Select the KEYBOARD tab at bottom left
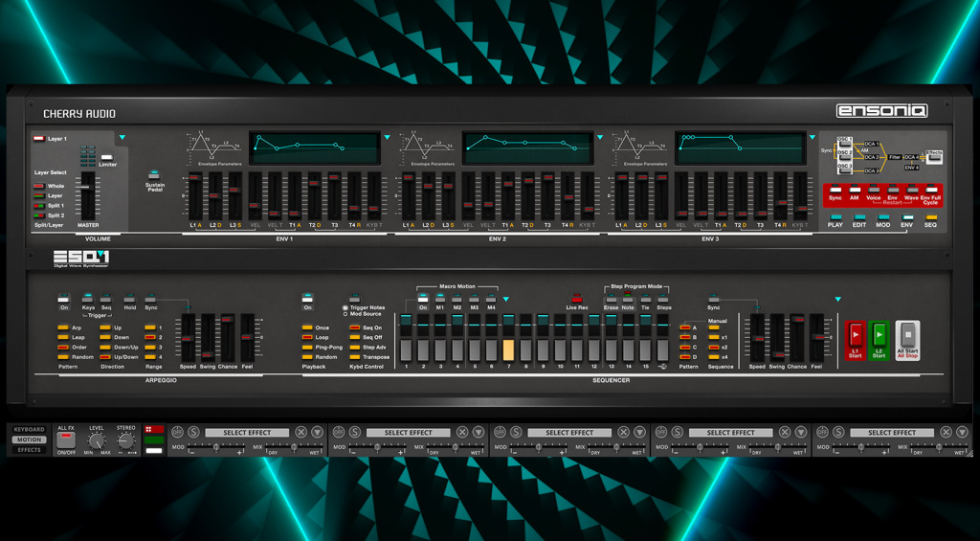This screenshot has width=980, height=541. tap(30, 430)
